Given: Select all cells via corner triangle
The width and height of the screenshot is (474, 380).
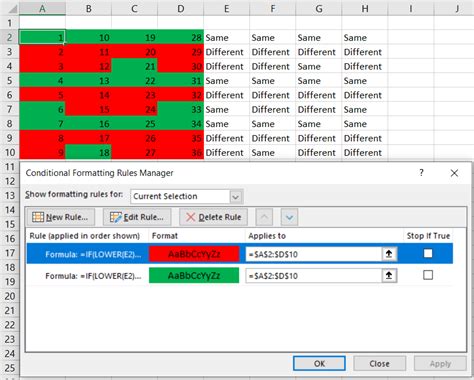Looking at the screenshot, I should 12,8.
